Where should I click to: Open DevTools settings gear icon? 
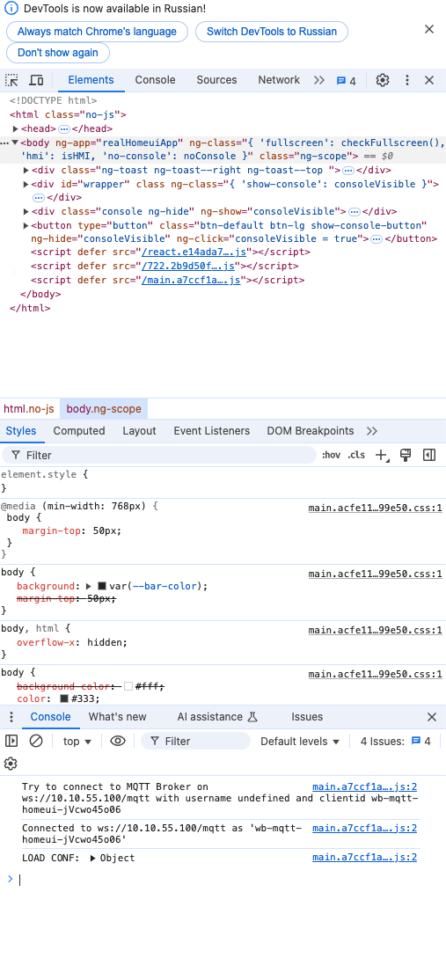click(383, 80)
